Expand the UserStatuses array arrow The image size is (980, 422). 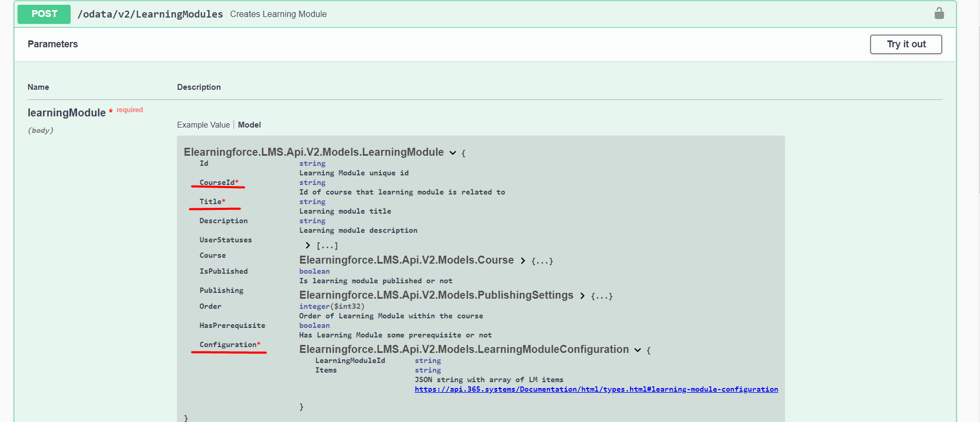(308, 246)
